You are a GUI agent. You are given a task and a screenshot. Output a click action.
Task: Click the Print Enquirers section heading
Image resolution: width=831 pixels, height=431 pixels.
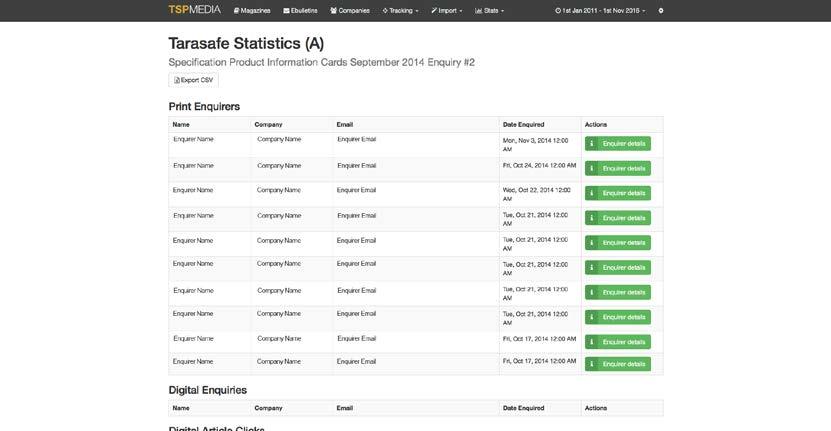(204, 107)
